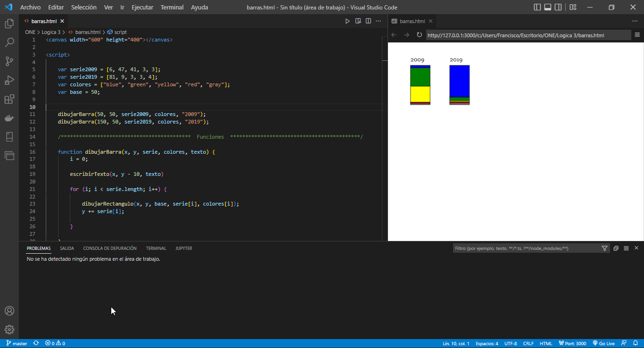Viewport: 644px width, 348px height.
Task: Run the code with the play icon
Action: [x=347, y=21]
